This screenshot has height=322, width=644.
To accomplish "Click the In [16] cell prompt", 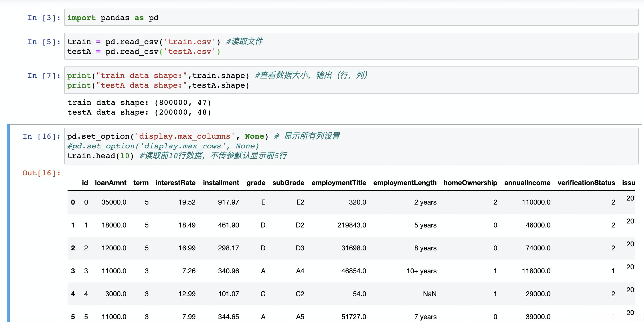I will tap(42, 136).
